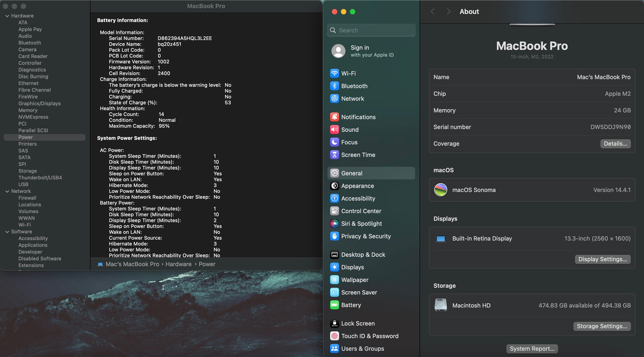
Task: Click Hardware in the path bar
Action: click(x=178, y=264)
